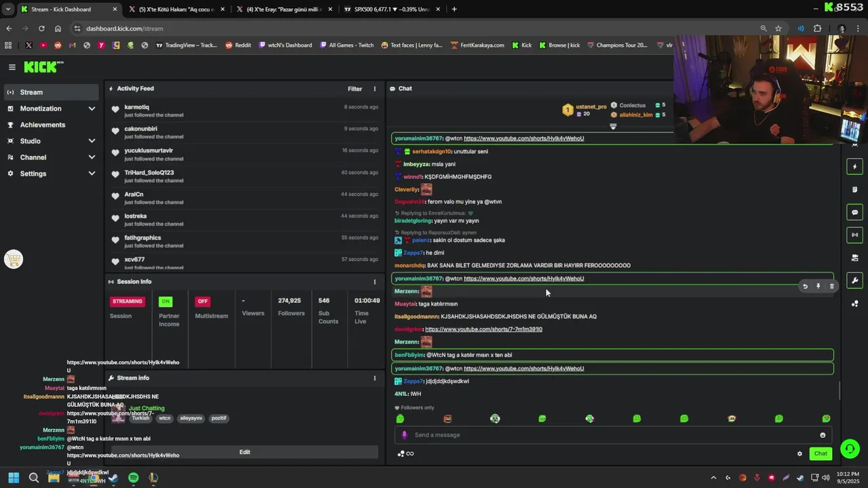Click the Kick logo in dashboard header
Viewport: 868px width, 488px height.
tap(43, 66)
